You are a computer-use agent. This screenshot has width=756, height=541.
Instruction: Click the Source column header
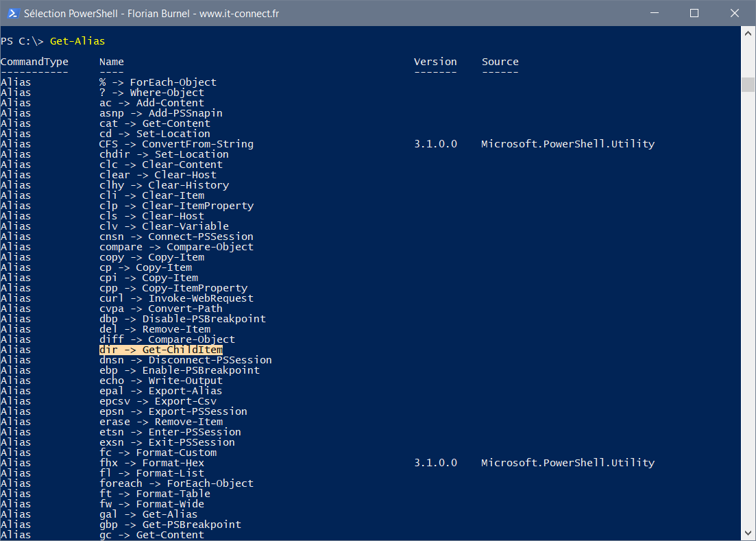coord(500,62)
